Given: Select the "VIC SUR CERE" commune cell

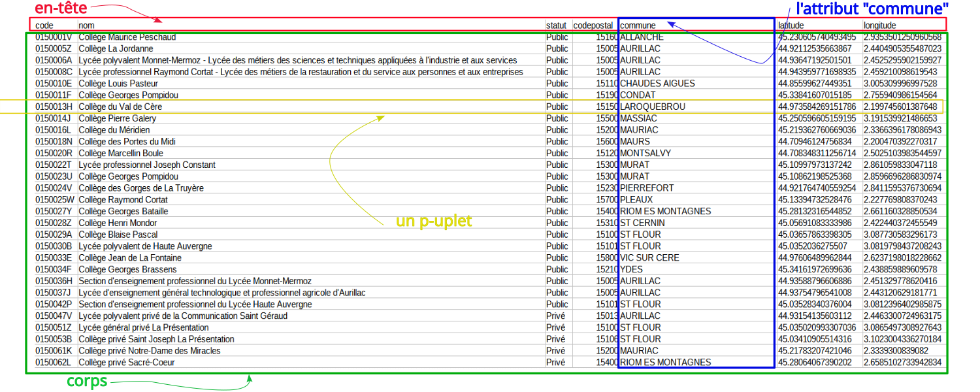Looking at the screenshot, I should [649, 258].
